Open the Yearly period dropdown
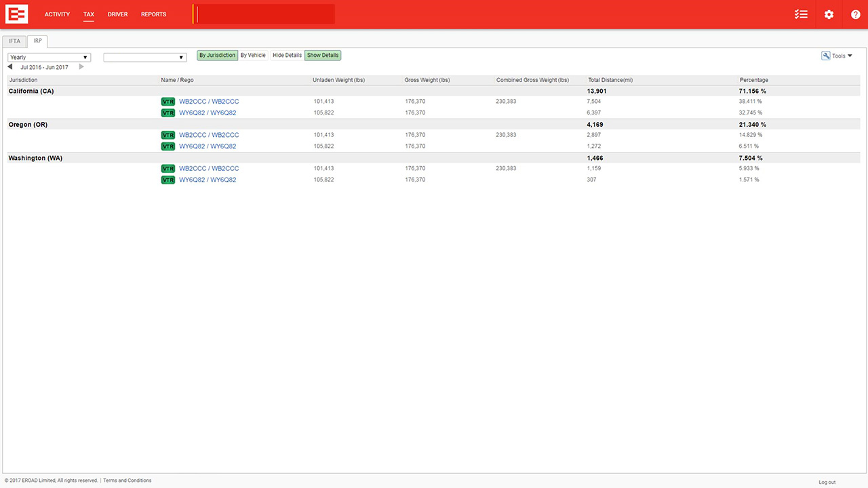Viewport: 868px width, 488px height. point(49,58)
